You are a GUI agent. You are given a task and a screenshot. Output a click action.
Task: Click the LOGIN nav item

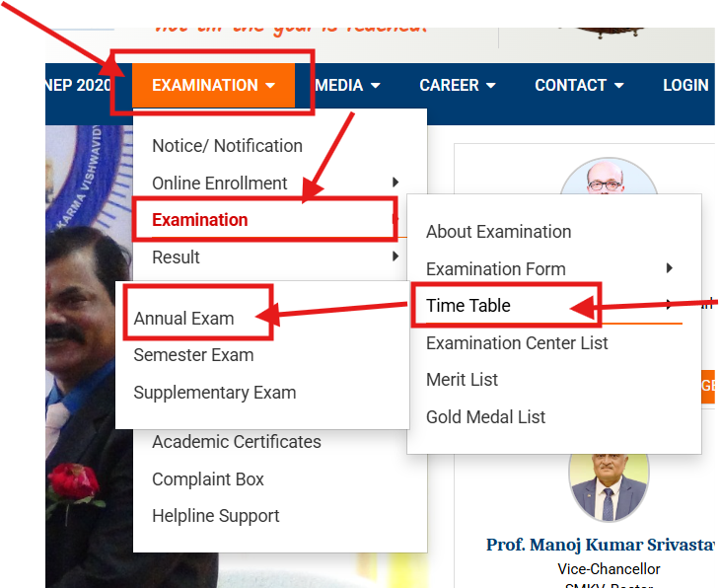tap(685, 85)
